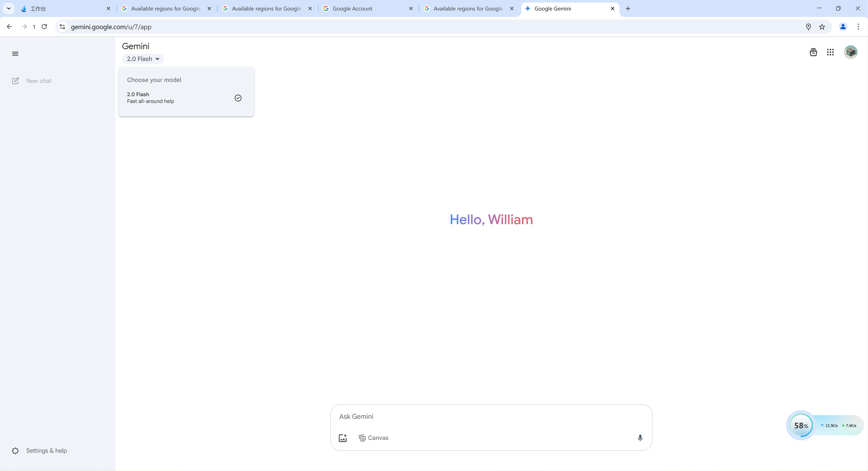Close the 工作台 tab
868x471 pixels.
[x=108, y=8]
